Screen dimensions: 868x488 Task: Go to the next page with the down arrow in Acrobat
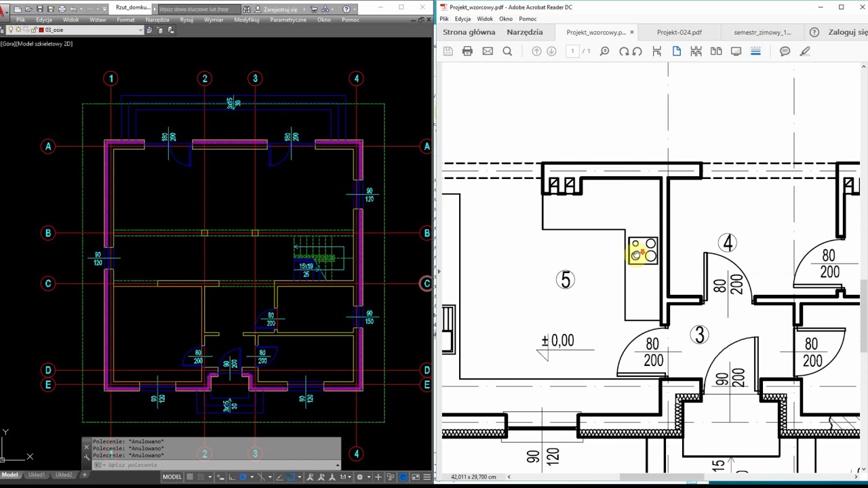[x=551, y=51]
